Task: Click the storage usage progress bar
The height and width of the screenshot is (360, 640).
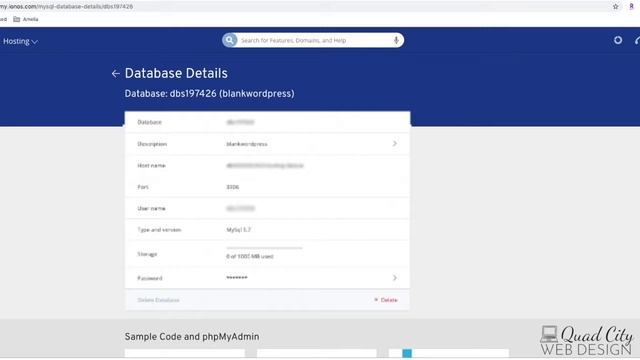Action: [x=264, y=248]
